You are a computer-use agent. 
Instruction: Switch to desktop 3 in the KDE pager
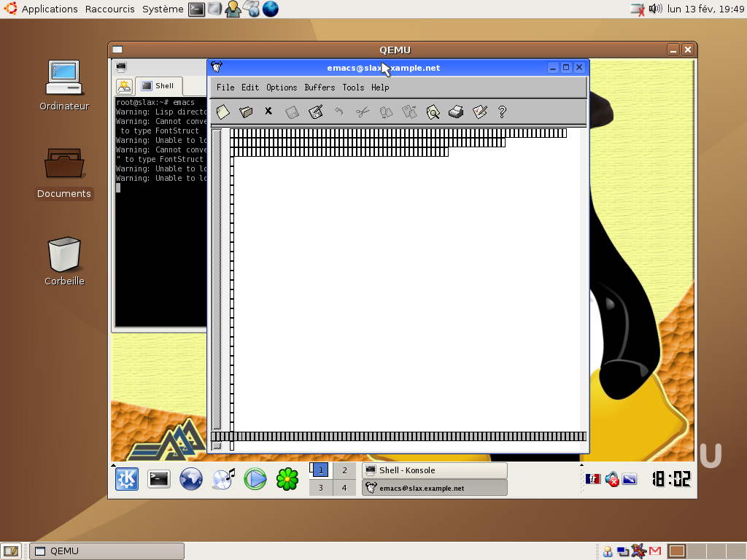click(321, 488)
